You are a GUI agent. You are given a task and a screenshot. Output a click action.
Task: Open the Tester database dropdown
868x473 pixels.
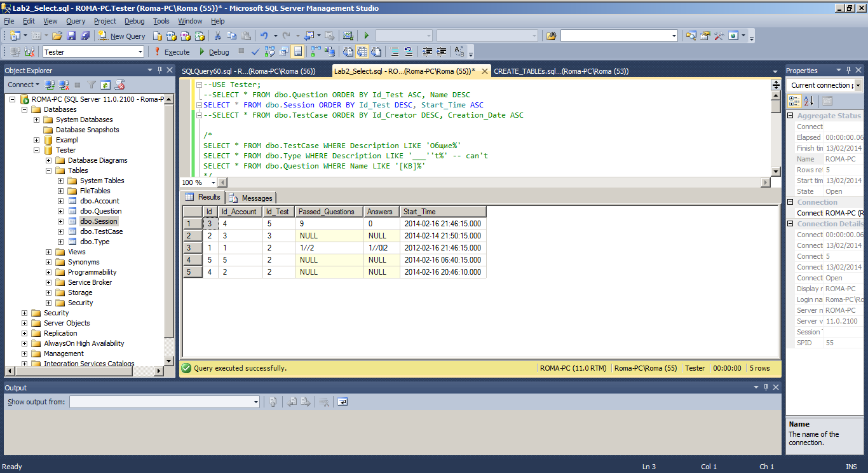(139, 52)
